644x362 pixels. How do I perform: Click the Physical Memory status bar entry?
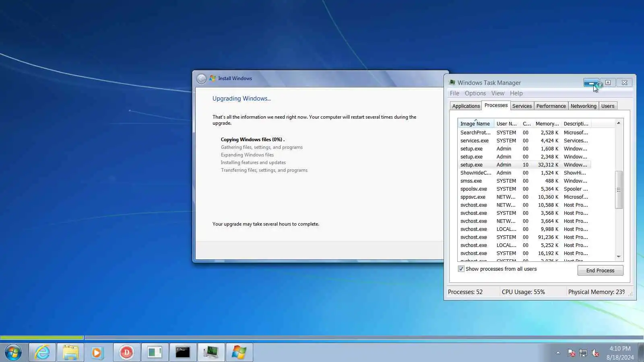click(x=597, y=292)
